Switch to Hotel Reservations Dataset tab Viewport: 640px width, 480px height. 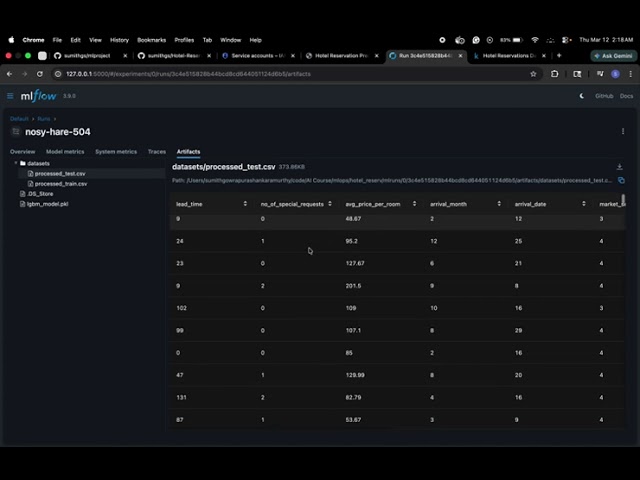click(x=509, y=56)
